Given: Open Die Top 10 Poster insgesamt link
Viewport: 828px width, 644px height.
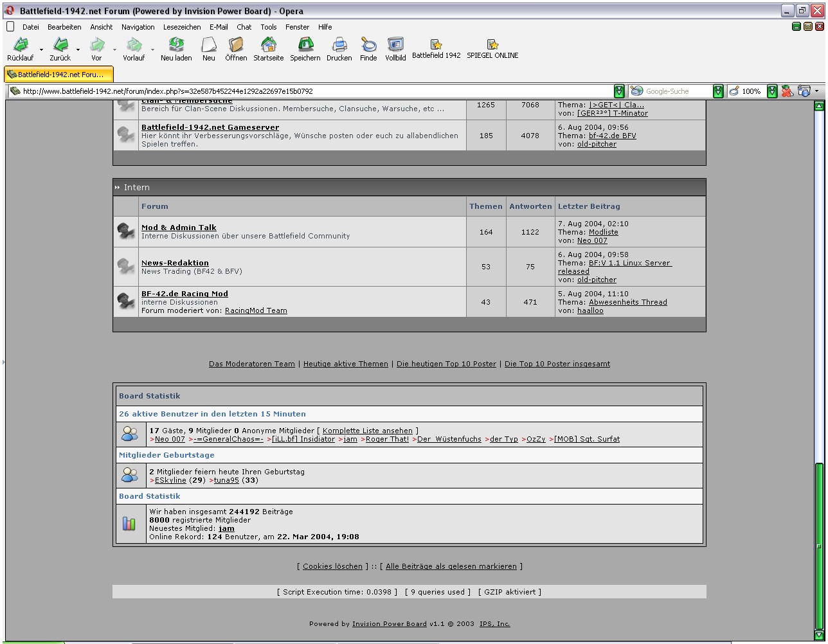Looking at the screenshot, I should click(x=557, y=364).
